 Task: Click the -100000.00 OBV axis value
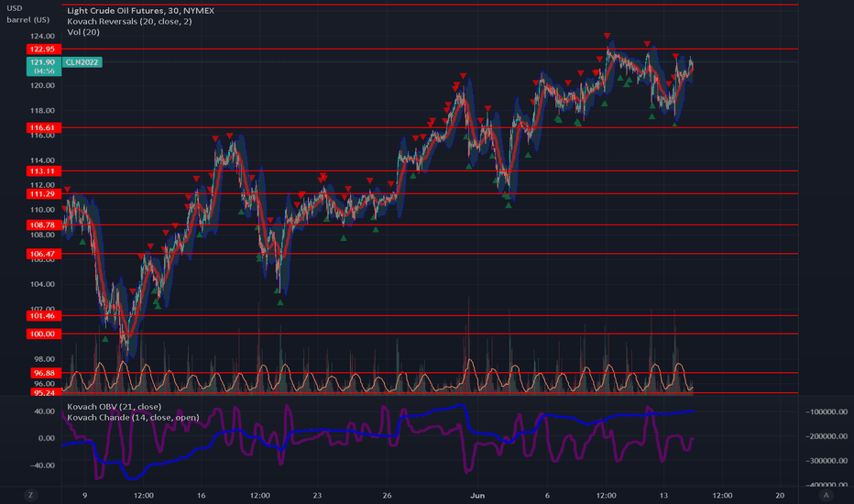[827, 412]
